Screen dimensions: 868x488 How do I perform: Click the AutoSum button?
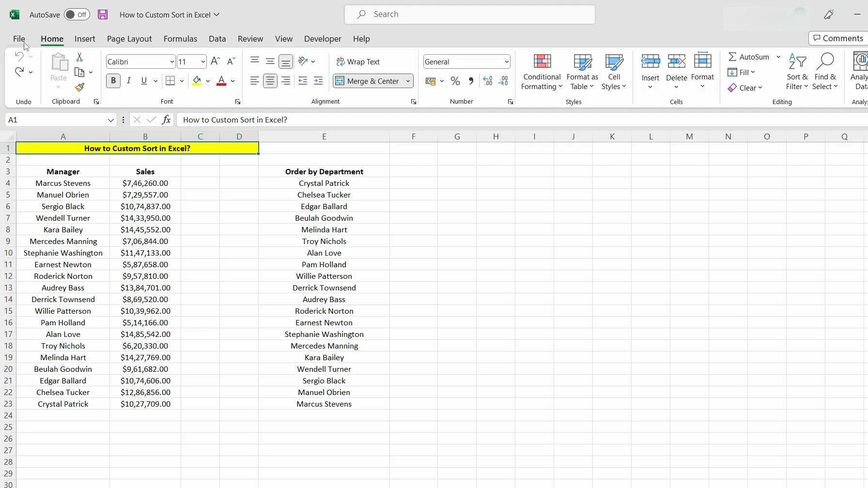(748, 57)
